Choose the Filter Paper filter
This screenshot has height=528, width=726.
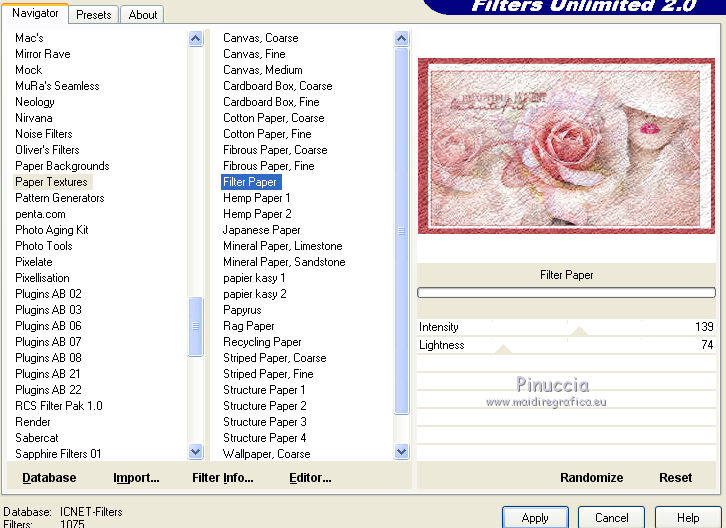click(x=250, y=182)
